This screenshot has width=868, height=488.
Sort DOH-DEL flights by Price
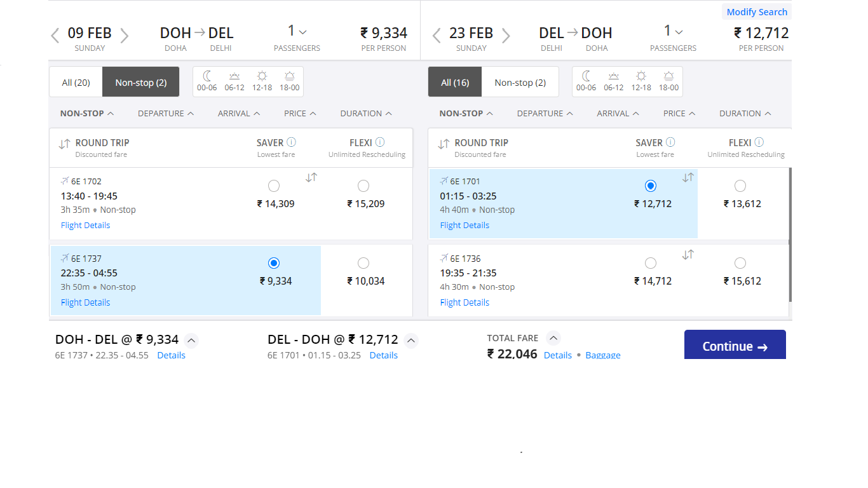300,113
